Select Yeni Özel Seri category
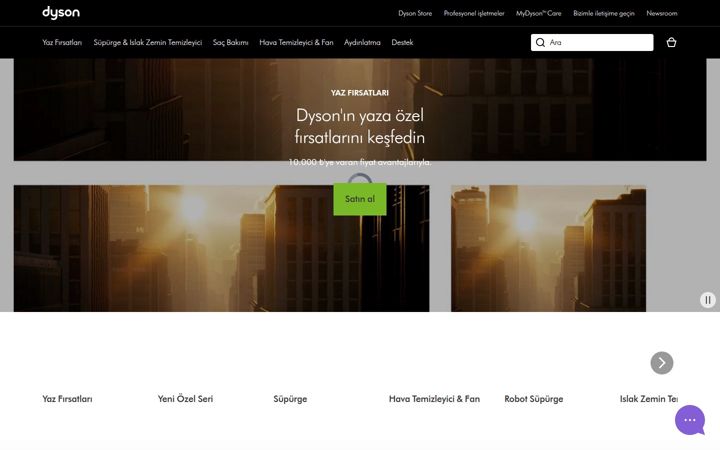 (x=185, y=399)
